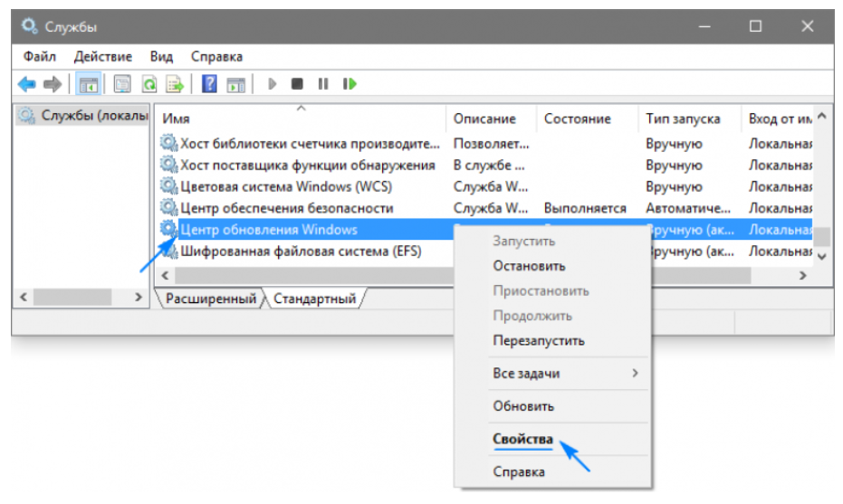The width and height of the screenshot is (843, 504).
Task: Switch to the Стандартный tab
Action: pyautogui.click(x=314, y=299)
